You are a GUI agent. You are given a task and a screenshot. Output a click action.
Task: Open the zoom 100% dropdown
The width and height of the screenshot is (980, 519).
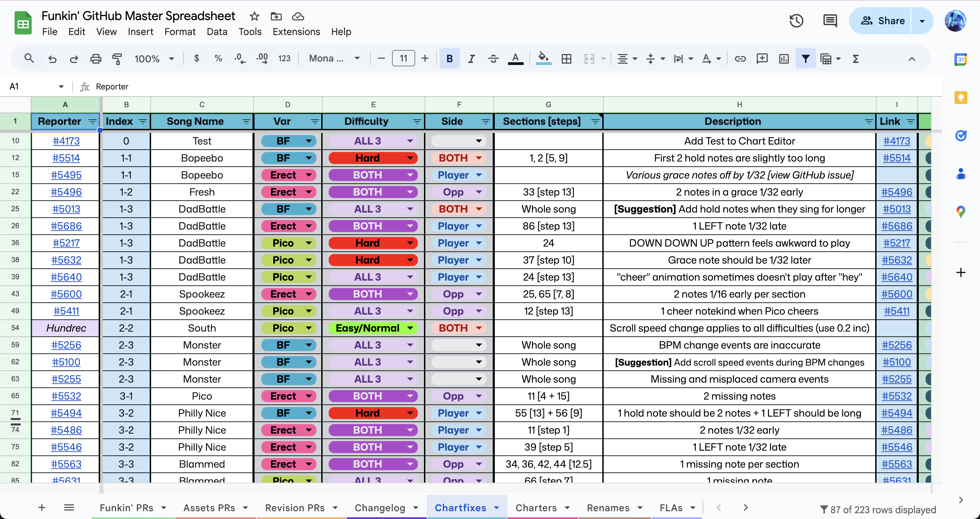click(x=154, y=58)
